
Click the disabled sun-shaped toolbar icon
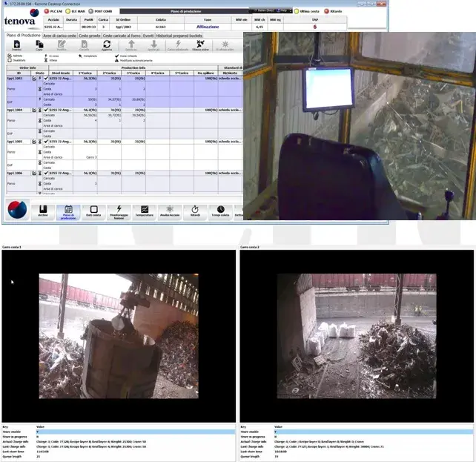(225, 45)
